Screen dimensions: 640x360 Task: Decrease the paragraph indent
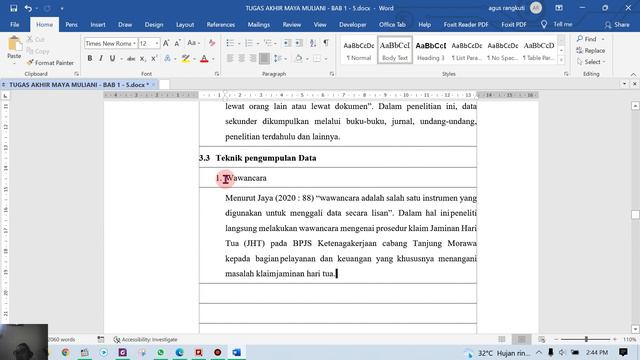click(x=287, y=43)
